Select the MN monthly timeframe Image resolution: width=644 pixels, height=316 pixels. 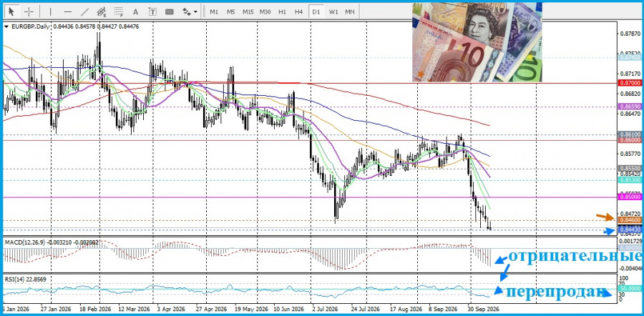coord(349,11)
